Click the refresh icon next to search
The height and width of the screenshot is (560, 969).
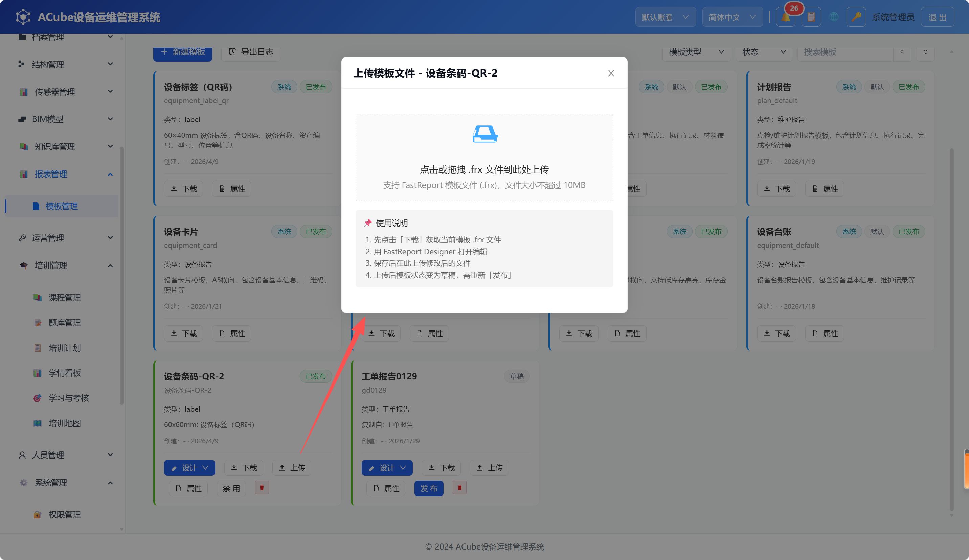926,52
